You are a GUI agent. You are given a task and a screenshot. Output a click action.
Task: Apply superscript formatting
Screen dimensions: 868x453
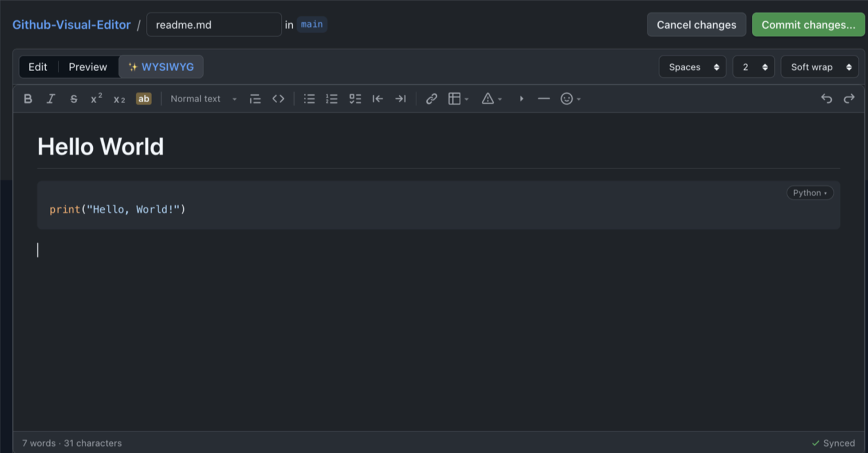(x=97, y=99)
